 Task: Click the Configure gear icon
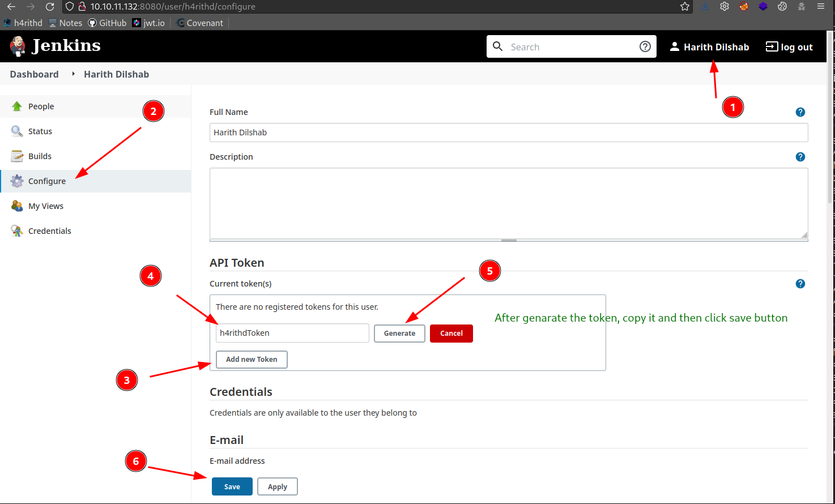(x=17, y=181)
